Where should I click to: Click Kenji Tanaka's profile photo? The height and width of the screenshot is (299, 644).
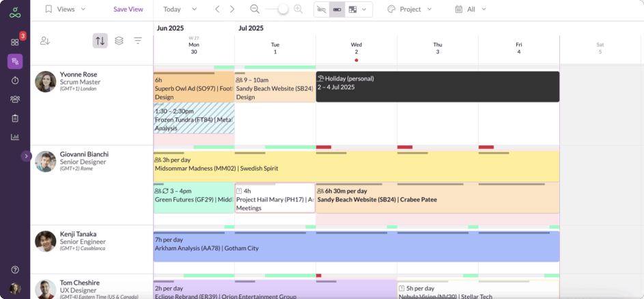[46, 241]
